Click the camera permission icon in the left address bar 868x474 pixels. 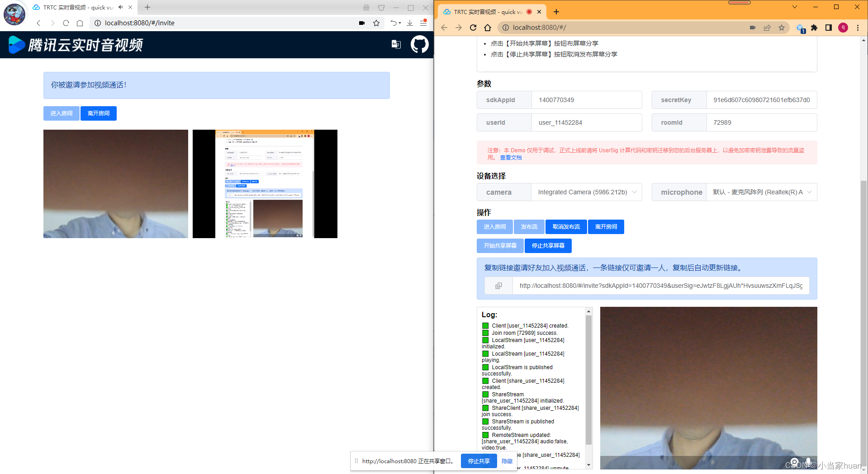coord(362,23)
